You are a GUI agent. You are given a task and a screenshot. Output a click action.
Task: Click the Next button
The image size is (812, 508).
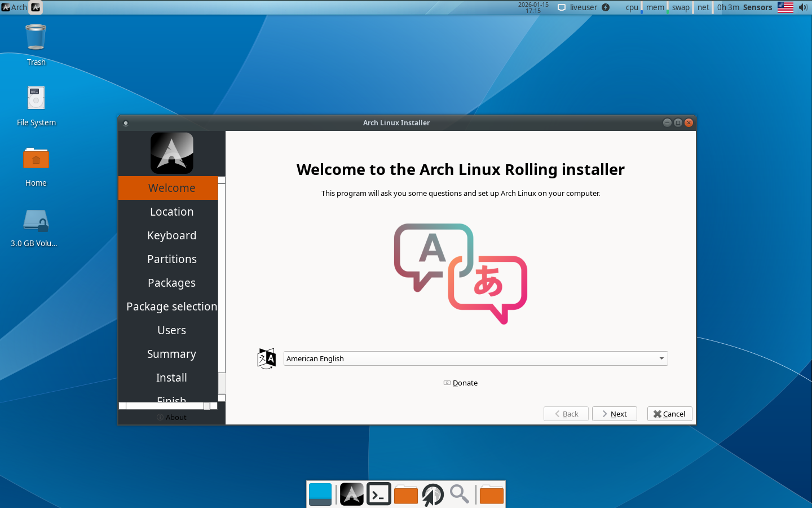pyautogui.click(x=614, y=414)
